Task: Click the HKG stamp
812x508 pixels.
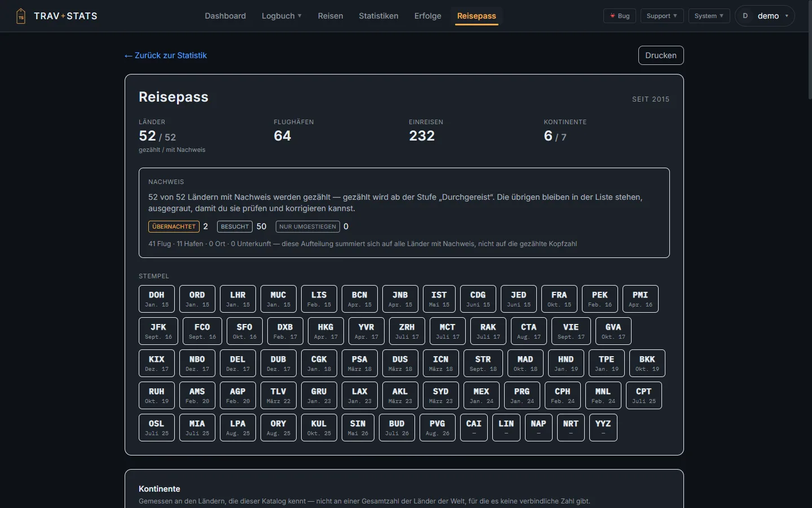Action: click(326, 331)
